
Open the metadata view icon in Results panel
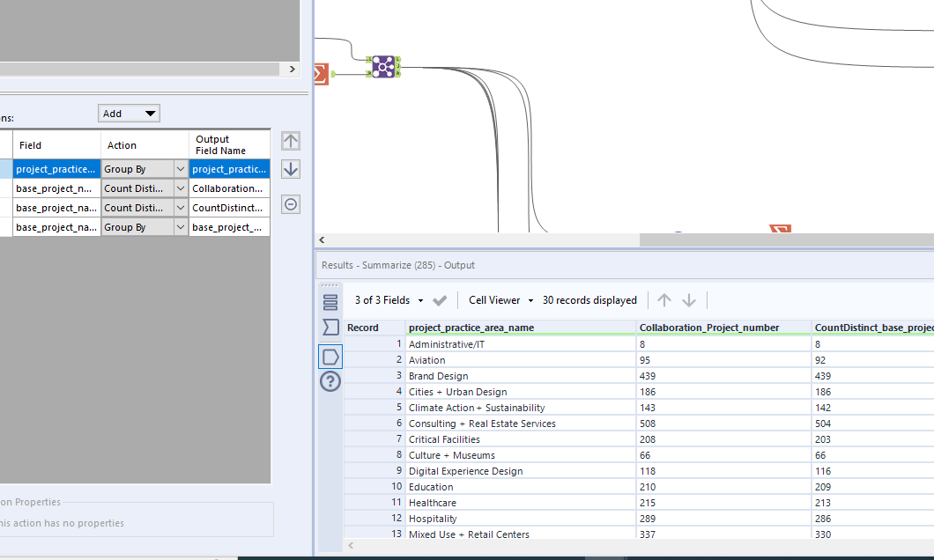[x=330, y=300]
